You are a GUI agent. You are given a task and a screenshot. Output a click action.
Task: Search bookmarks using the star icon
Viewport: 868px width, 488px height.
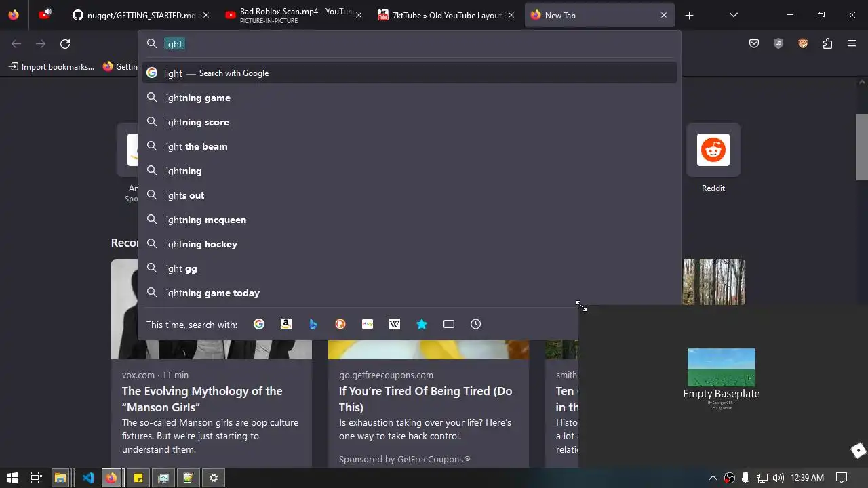click(422, 324)
